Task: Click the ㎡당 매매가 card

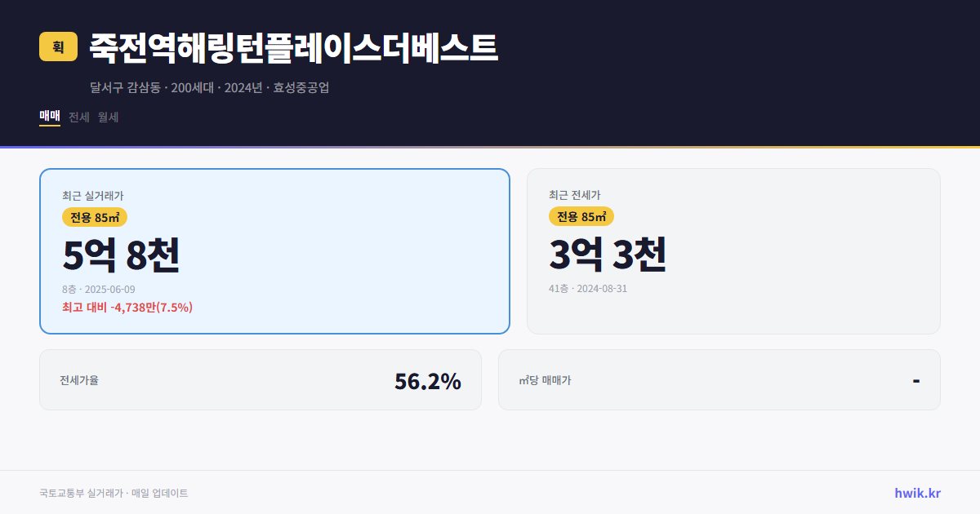Action: (x=719, y=379)
